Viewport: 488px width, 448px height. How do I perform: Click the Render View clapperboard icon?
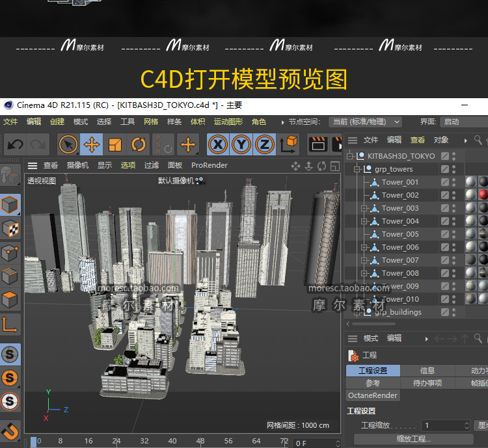(x=318, y=144)
